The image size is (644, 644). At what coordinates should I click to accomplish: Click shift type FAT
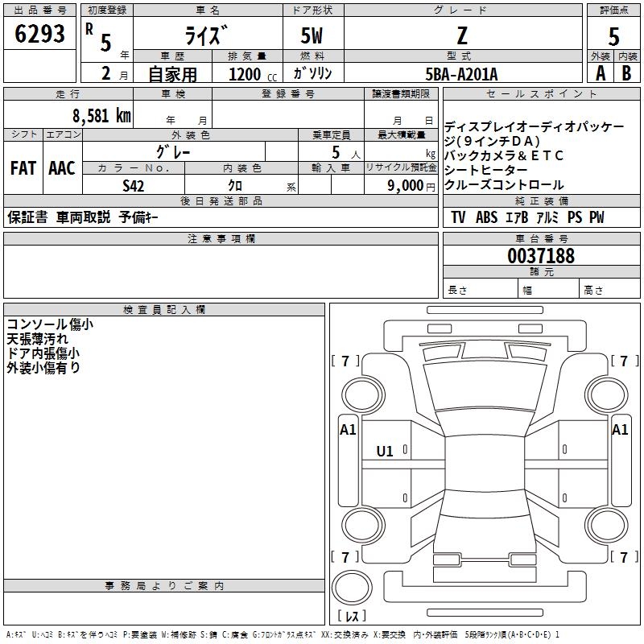23,168
